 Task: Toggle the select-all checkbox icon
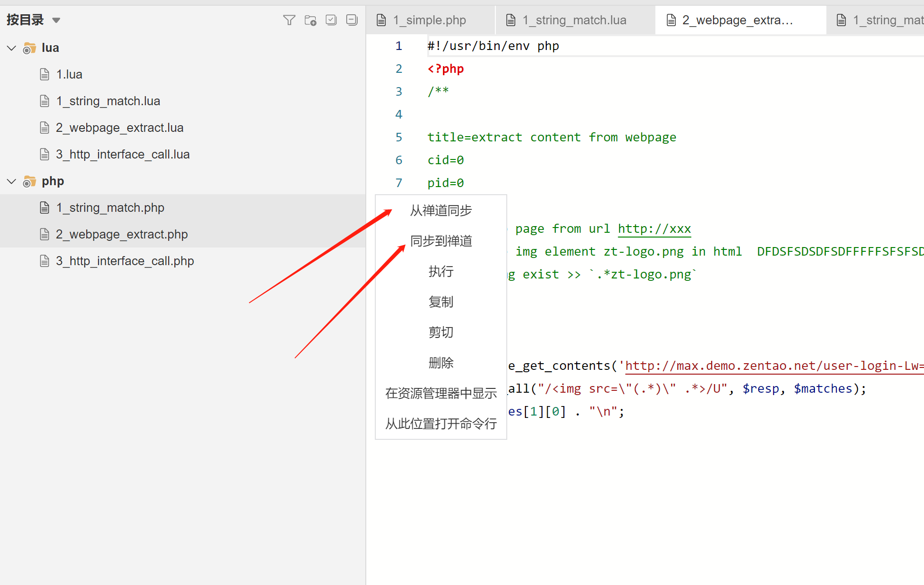(331, 20)
